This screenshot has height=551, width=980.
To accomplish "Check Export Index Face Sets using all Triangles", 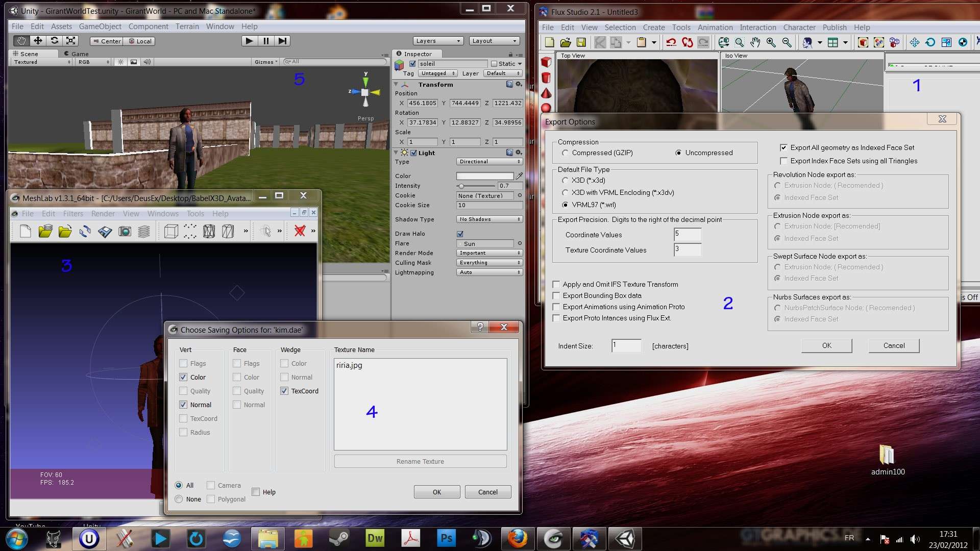I will click(x=783, y=161).
